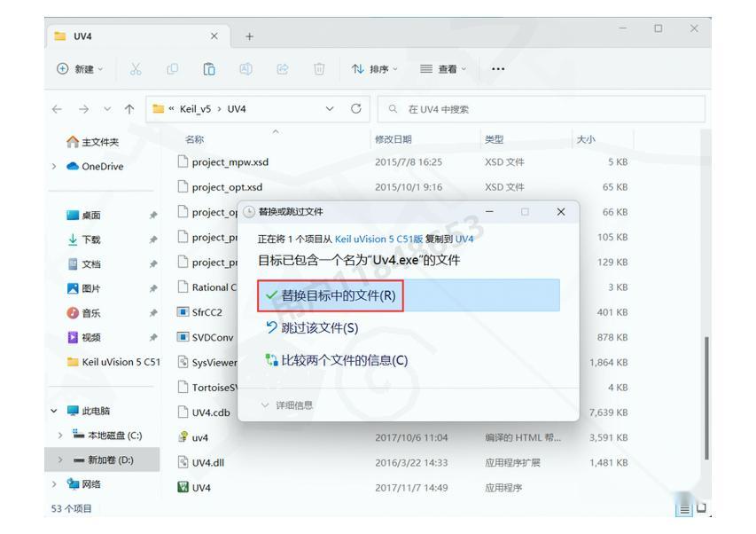Go back with the left arrow
This screenshot has height=534, width=756.
58,109
